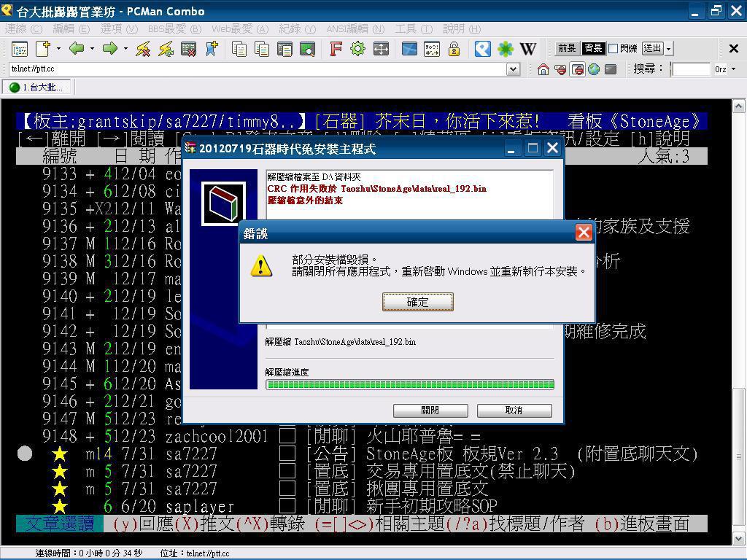The image size is (747, 560).
Task: Click the 搜尋 search input box
Action: coord(691,69)
